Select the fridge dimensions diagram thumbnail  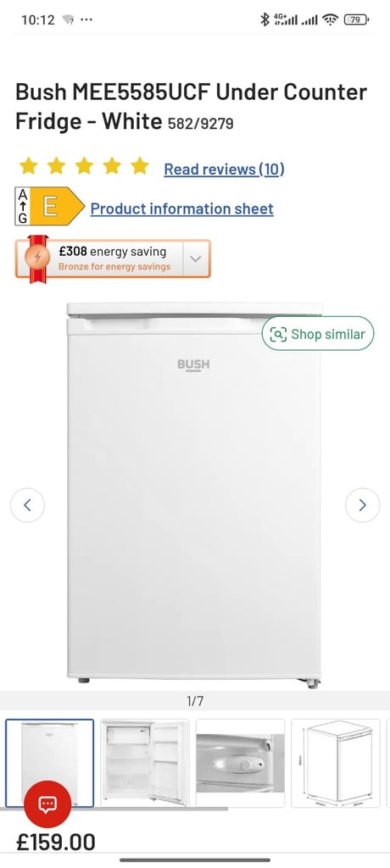[336, 763]
